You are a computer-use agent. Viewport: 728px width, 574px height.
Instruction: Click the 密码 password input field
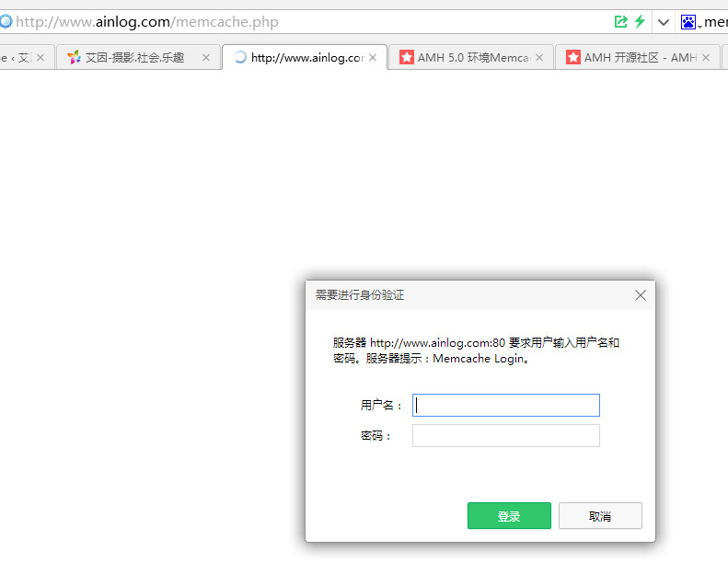click(505, 435)
